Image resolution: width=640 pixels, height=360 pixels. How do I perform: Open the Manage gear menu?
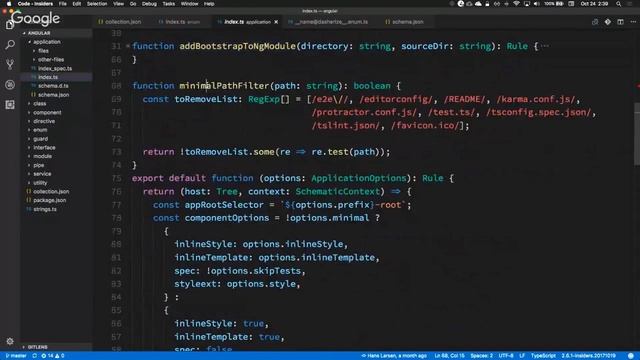[10, 341]
